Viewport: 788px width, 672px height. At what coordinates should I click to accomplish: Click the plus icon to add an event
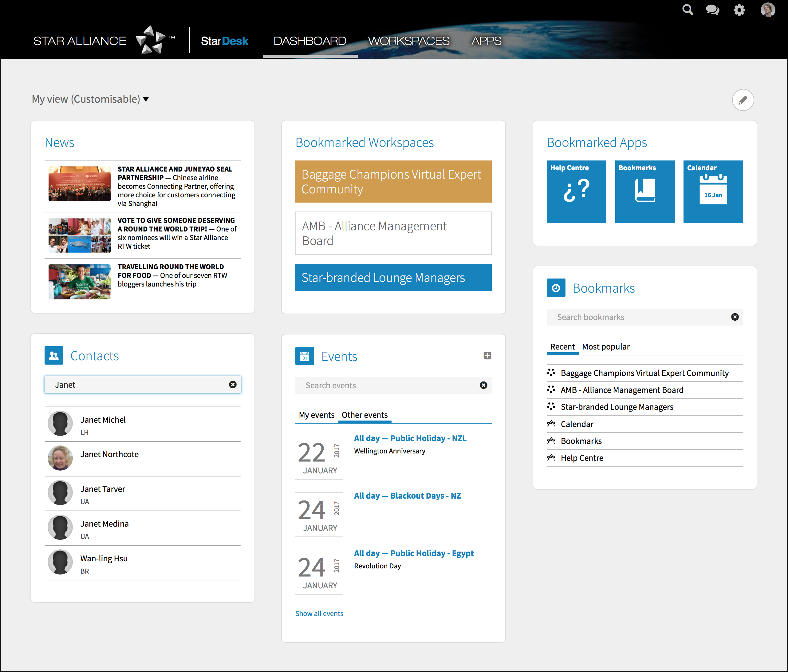pos(487,356)
